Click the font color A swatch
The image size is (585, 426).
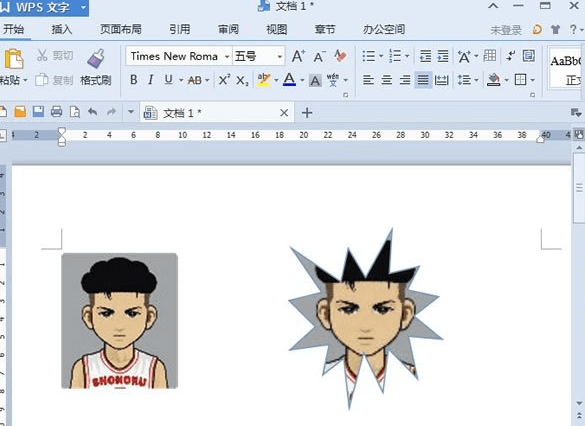290,80
